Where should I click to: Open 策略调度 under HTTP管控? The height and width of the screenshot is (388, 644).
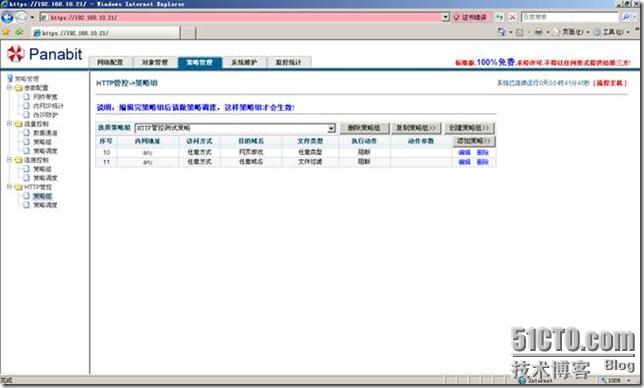[x=45, y=205]
